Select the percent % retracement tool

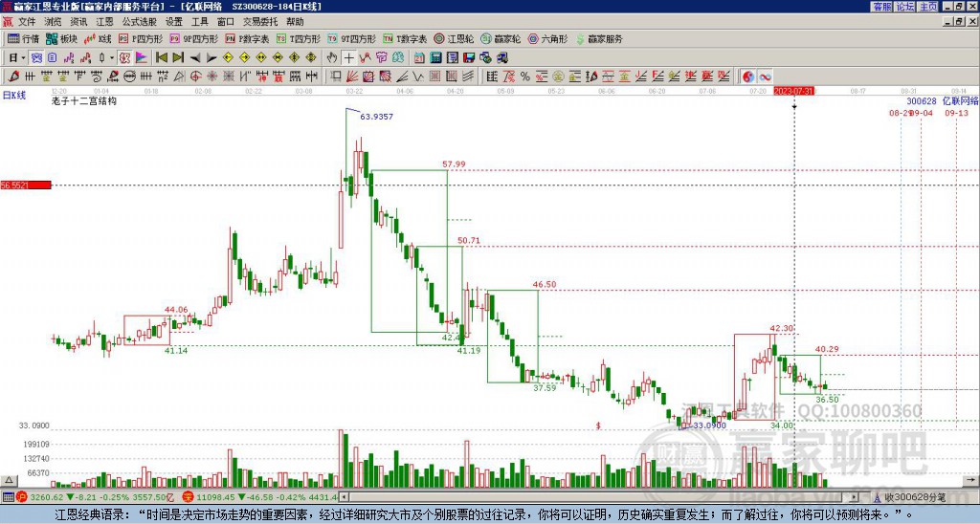[x=525, y=76]
